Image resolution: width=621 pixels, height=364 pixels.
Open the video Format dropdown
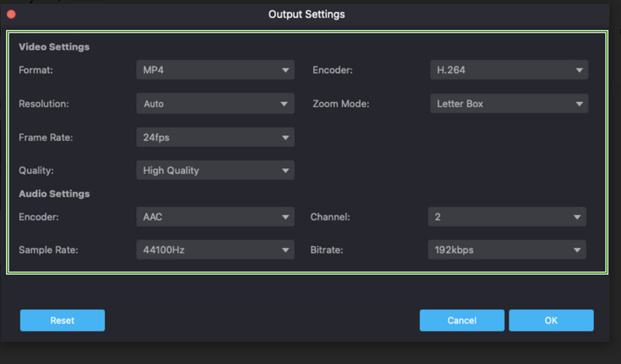click(x=215, y=71)
